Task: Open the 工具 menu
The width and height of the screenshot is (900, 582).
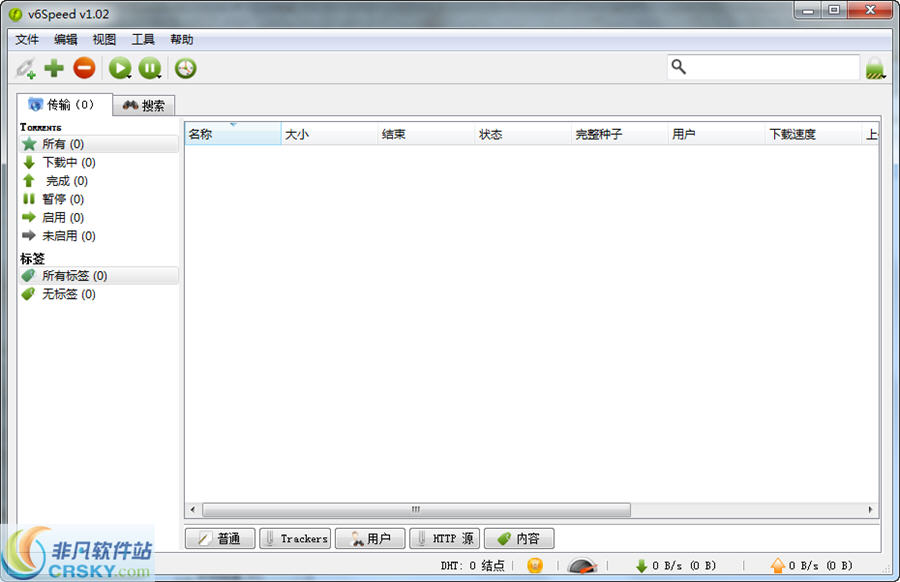Action: [142, 39]
